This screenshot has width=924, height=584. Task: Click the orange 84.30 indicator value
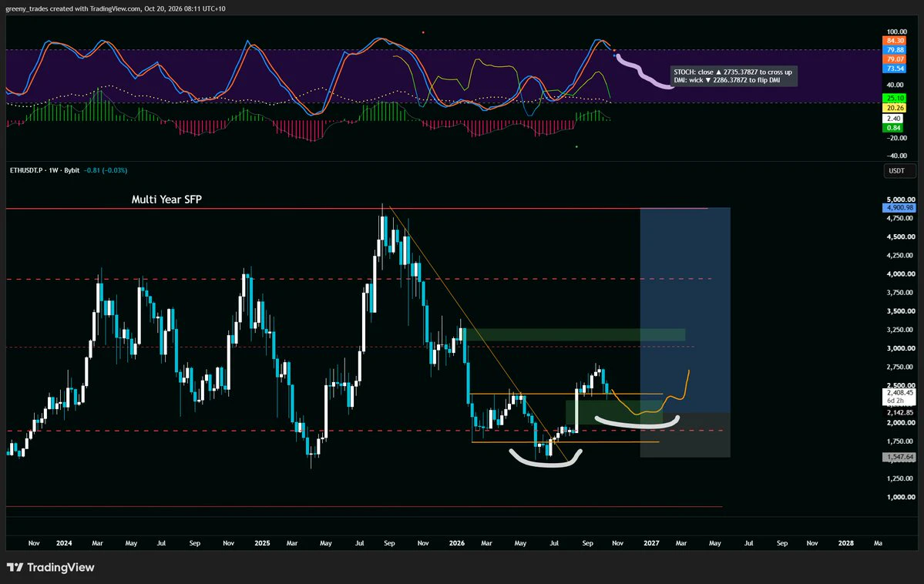[895, 41]
